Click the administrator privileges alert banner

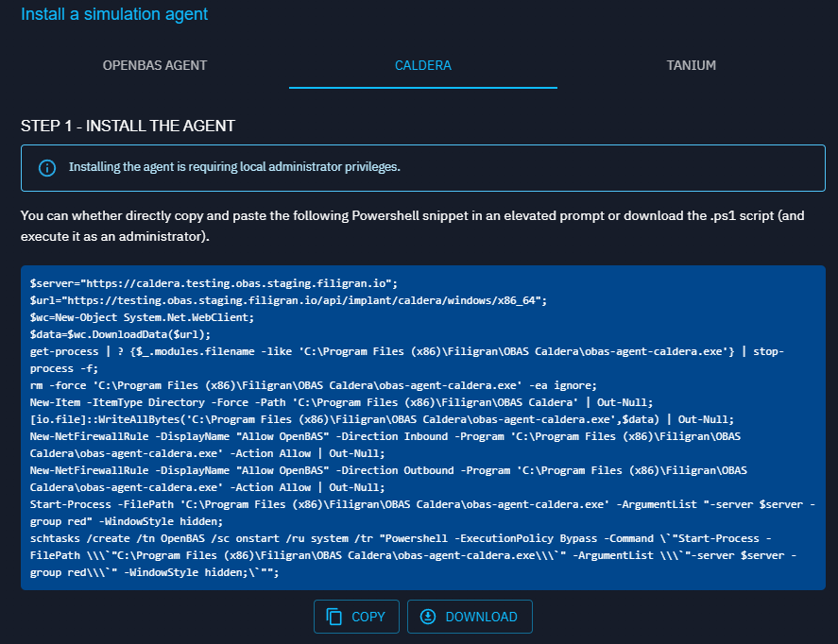point(419,167)
